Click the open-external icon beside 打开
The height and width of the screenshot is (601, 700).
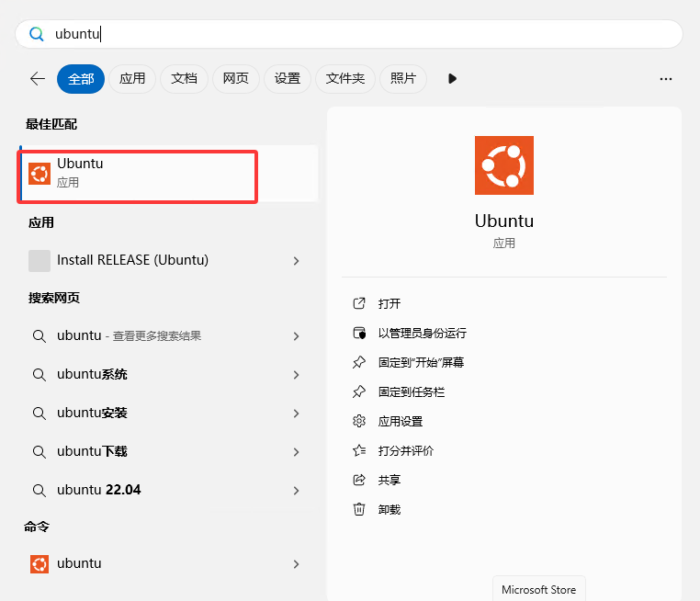point(359,303)
